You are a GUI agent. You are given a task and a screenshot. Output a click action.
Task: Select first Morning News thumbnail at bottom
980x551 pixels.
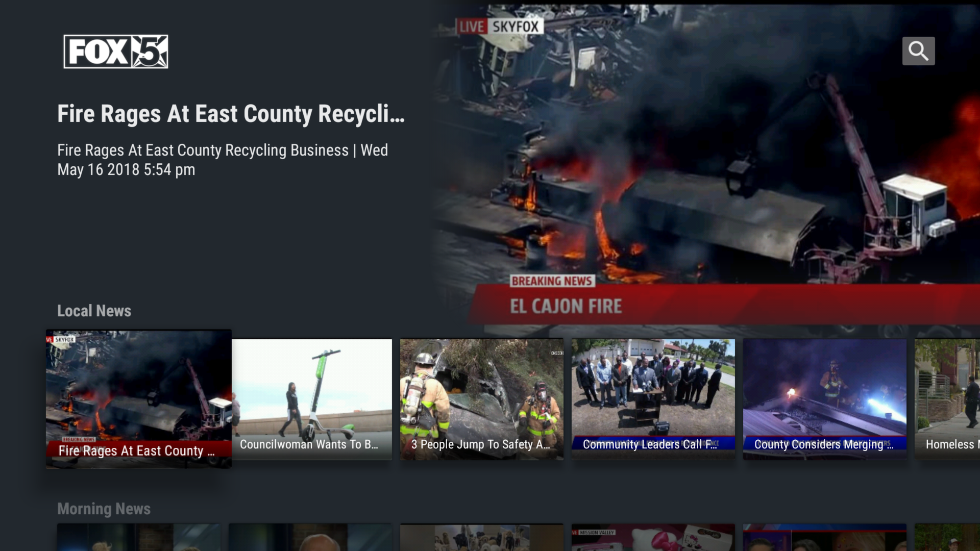(x=138, y=538)
